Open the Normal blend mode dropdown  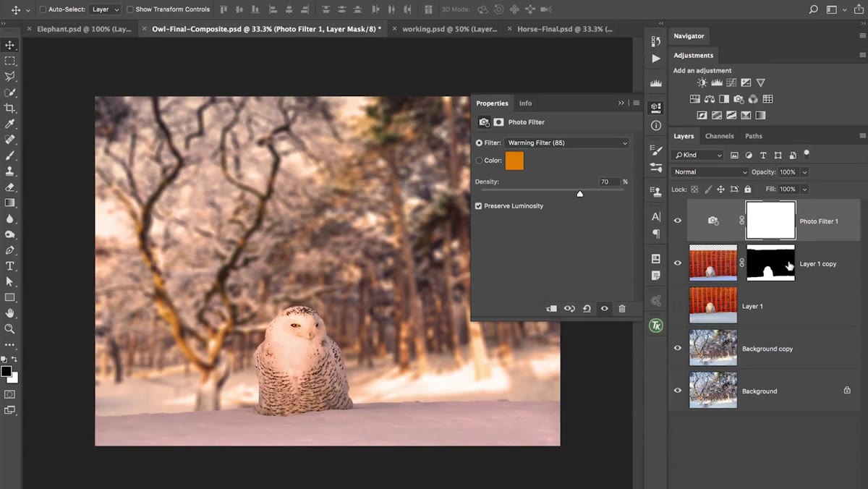click(710, 172)
